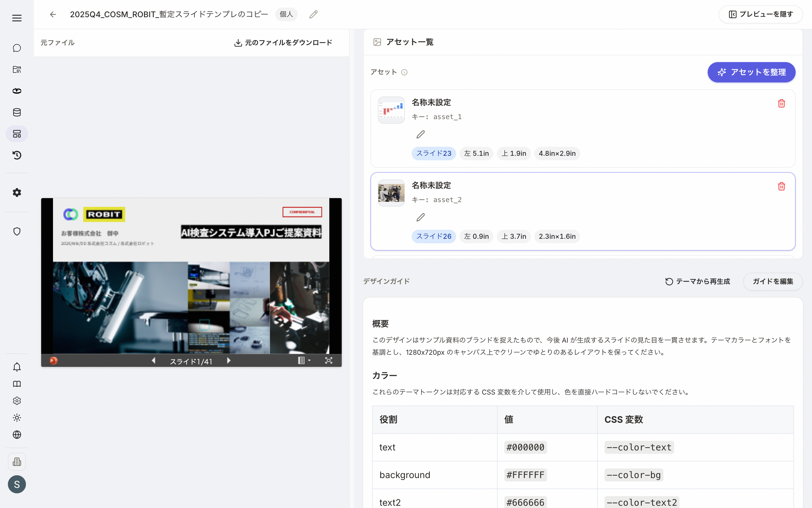812x508 pixels.
Task: Edit the name of asset_2
Action: [420, 217]
